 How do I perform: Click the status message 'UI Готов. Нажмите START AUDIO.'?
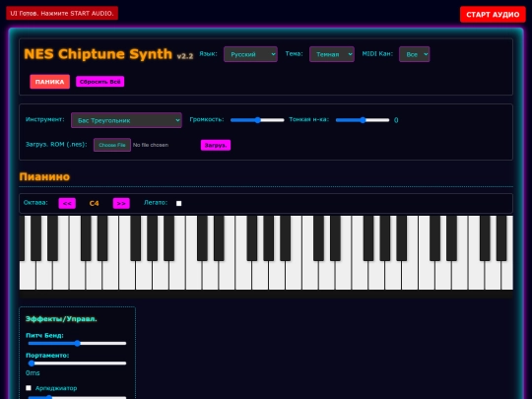pyautogui.click(x=62, y=13)
